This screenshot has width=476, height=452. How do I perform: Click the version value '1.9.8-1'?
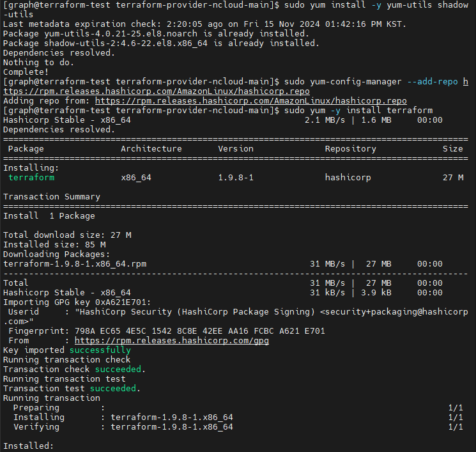pyautogui.click(x=236, y=178)
